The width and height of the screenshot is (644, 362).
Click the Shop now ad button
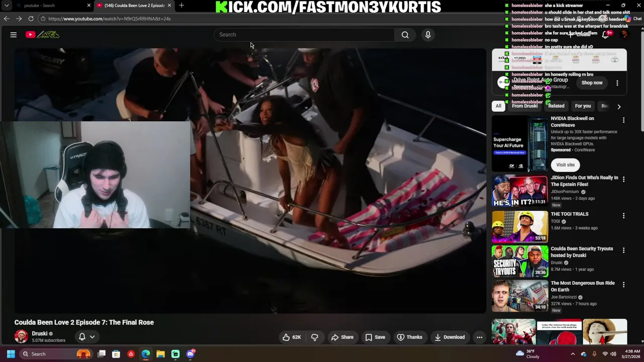tap(592, 83)
